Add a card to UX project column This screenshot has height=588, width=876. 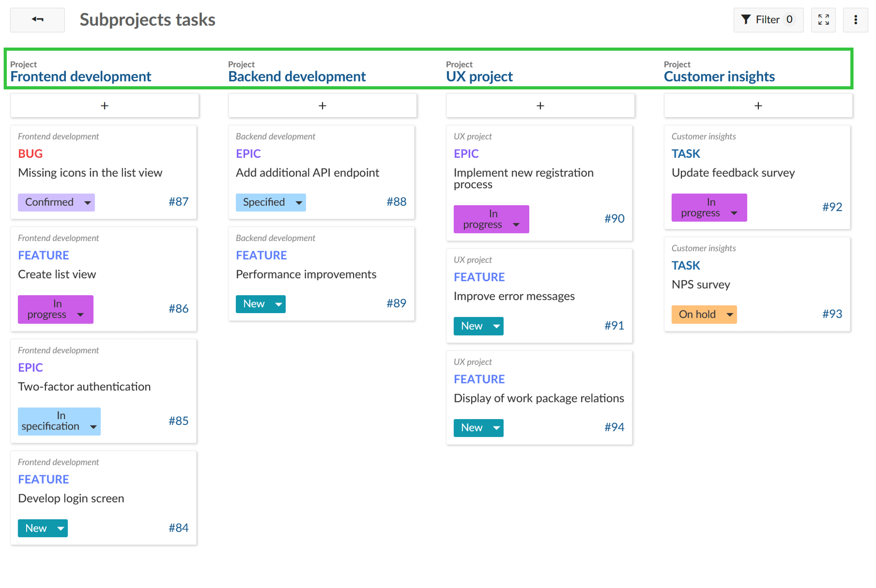(x=540, y=105)
